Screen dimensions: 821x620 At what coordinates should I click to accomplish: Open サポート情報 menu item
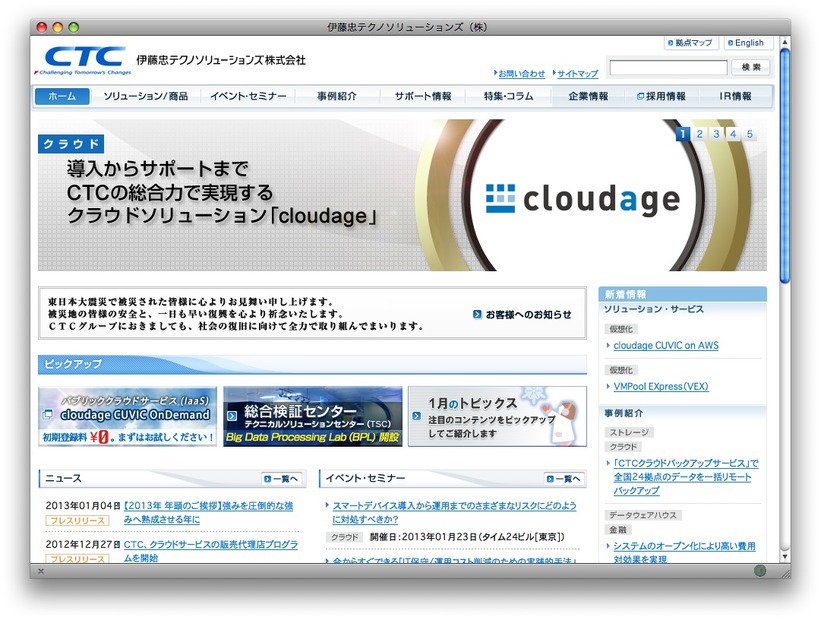pyautogui.click(x=423, y=96)
